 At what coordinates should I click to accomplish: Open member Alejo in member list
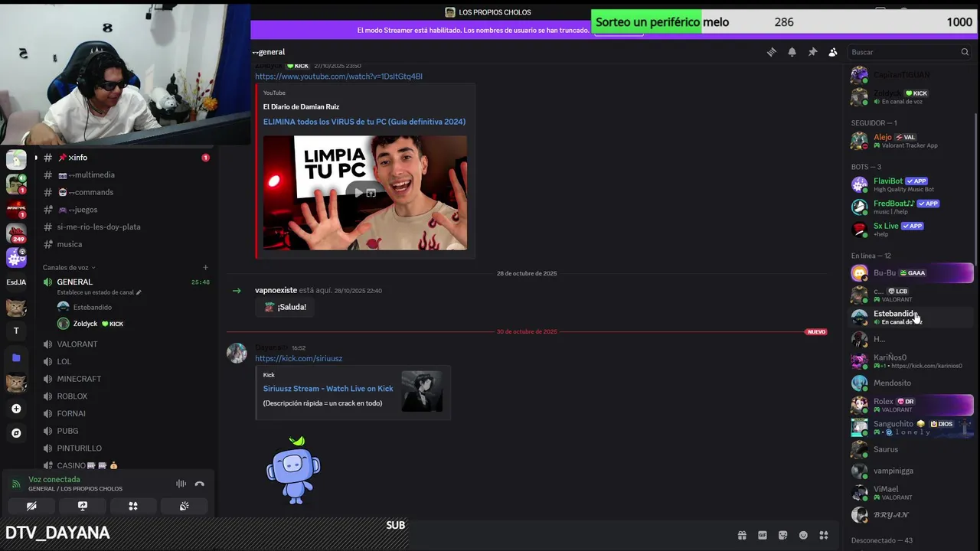pyautogui.click(x=910, y=141)
